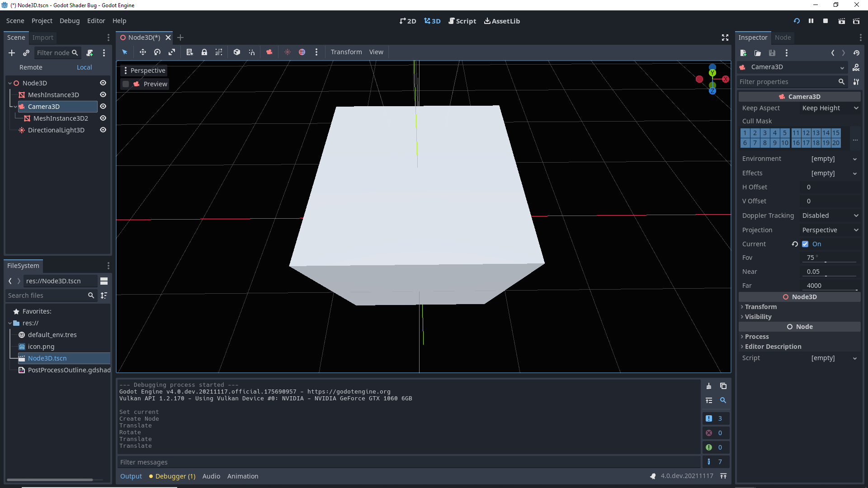Open the Camera3D documentation via the search DOC icon

(857, 67)
